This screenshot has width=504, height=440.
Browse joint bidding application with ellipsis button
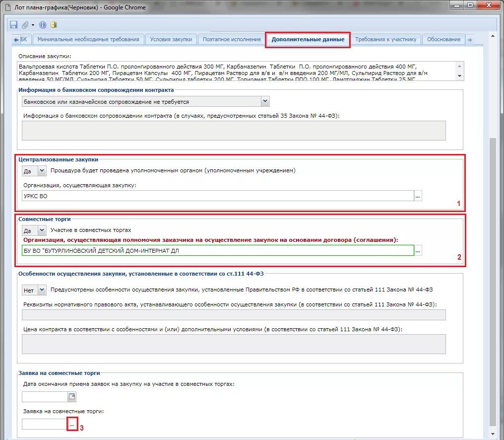pos(72,425)
